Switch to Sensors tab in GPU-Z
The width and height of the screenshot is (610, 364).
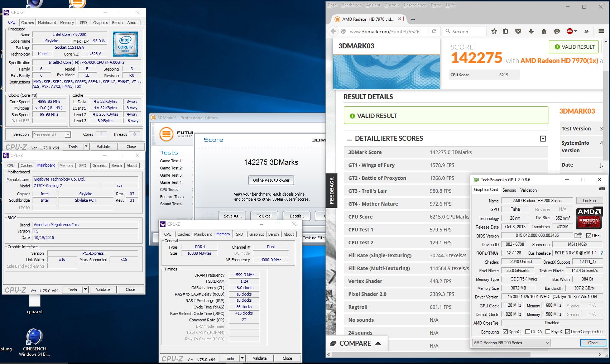point(509,190)
